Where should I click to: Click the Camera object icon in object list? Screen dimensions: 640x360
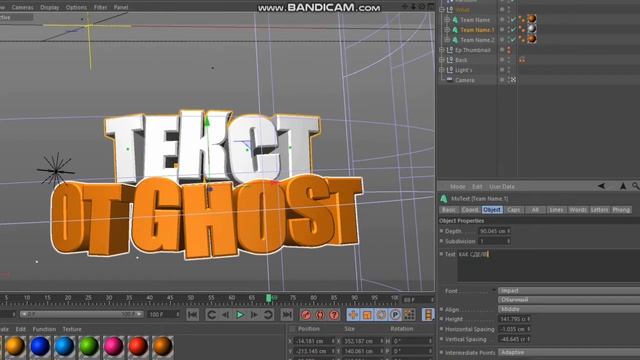tap(449, 80)
